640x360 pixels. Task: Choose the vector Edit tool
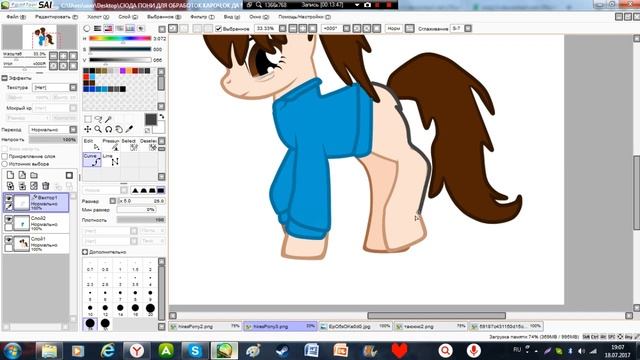pyautogui.click(x=92, y=144)
